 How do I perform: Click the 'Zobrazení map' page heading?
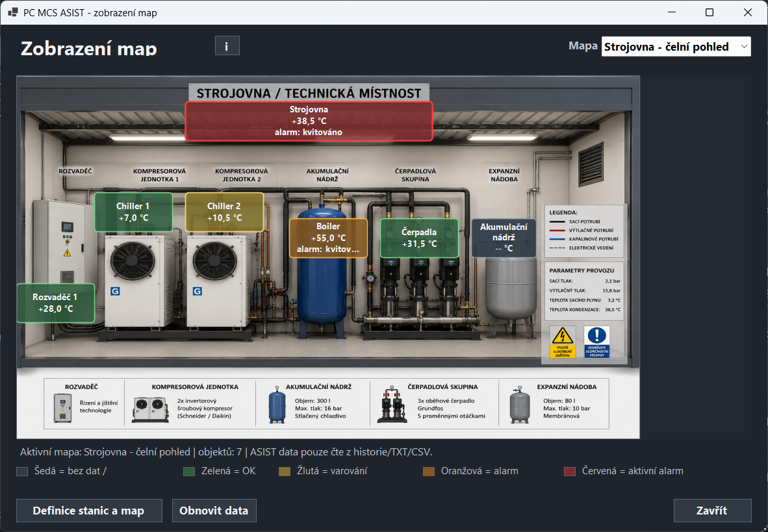(88, 48)
